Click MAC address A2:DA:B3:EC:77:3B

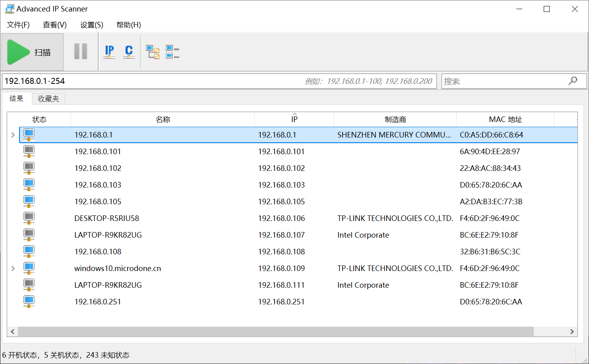[491, 201]
